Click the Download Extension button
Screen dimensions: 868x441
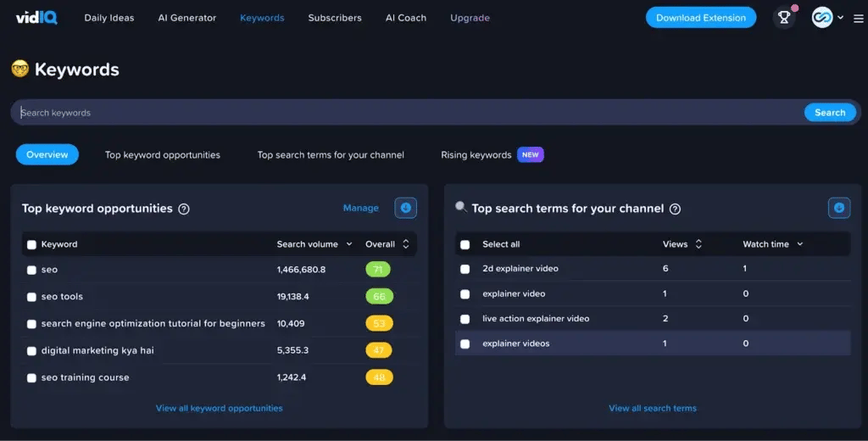(700, 18)
